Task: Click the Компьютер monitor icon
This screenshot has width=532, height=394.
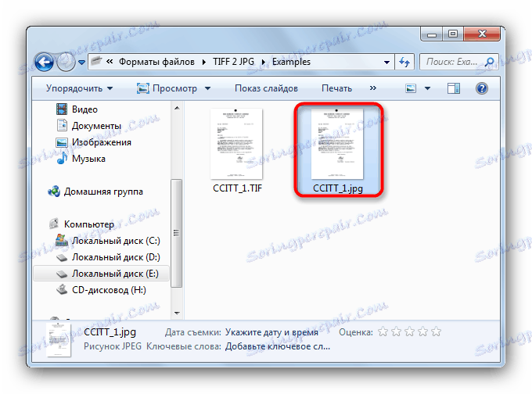Action: coord(54,224)
